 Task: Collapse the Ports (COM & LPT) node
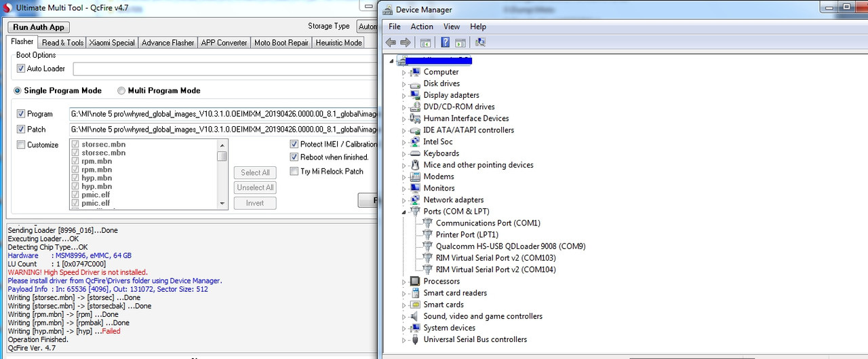(403, 212)
